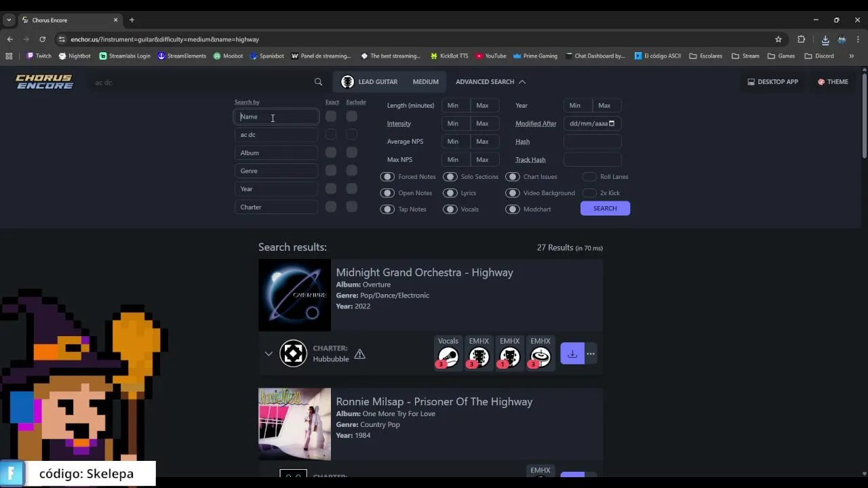Click the Desktop App button
This screenshot has width=868, height=488.
click(772, 82)
